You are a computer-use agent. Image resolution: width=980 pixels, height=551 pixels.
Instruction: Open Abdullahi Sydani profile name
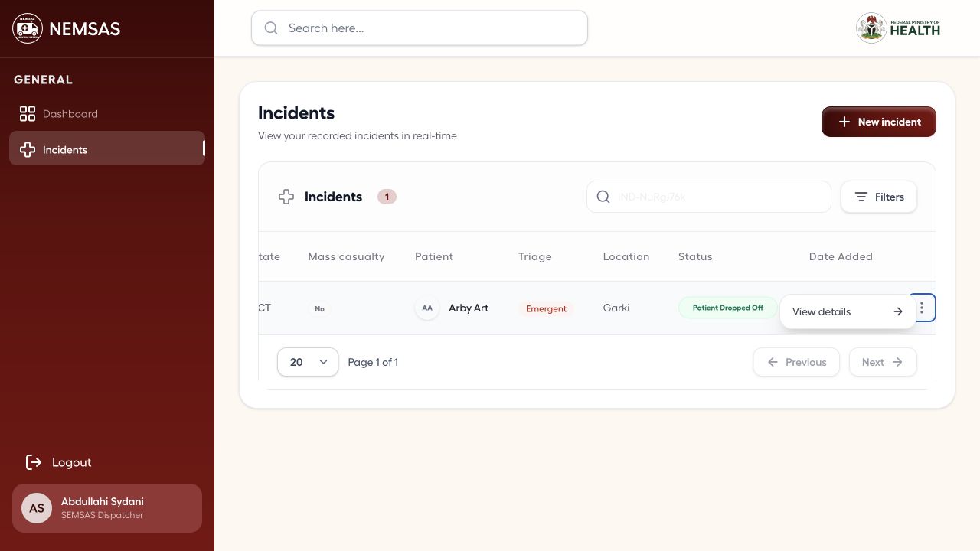point(103,501)
